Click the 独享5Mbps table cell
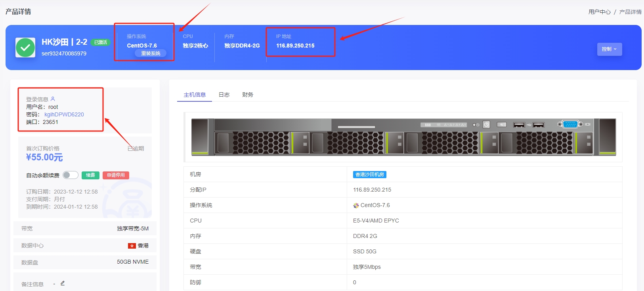Viewport: 644px width, 291px height. click(x=367, y=267)
